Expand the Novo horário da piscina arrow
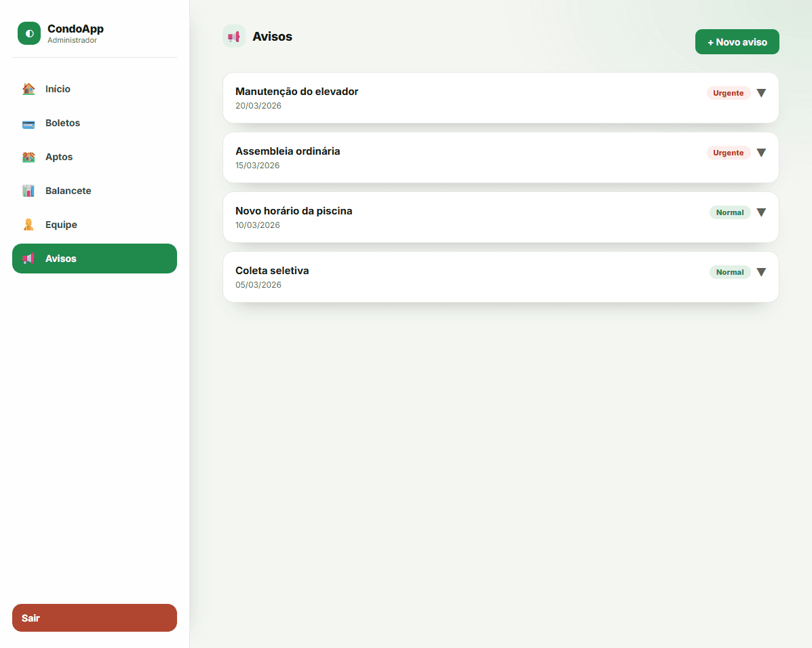Image resolution: width=812 pixels, height=648 pixels. coord(761,212)
